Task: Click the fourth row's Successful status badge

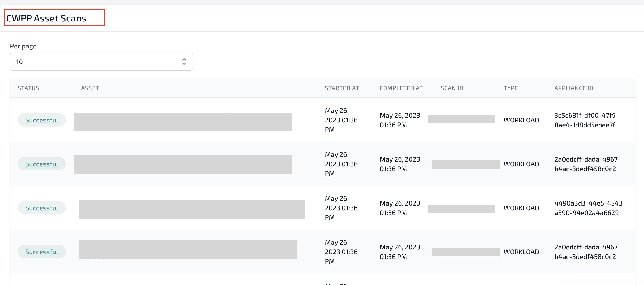Action: point(42,252)
